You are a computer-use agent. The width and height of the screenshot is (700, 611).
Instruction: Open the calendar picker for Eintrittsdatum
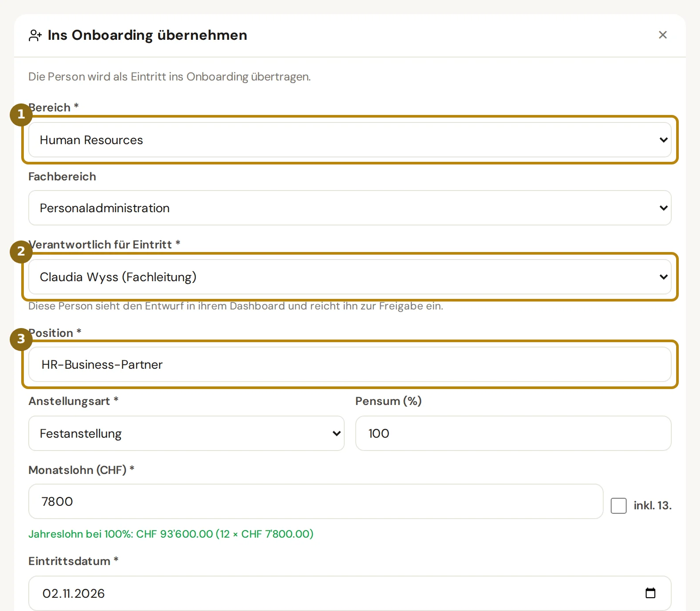tap(650, 593)
